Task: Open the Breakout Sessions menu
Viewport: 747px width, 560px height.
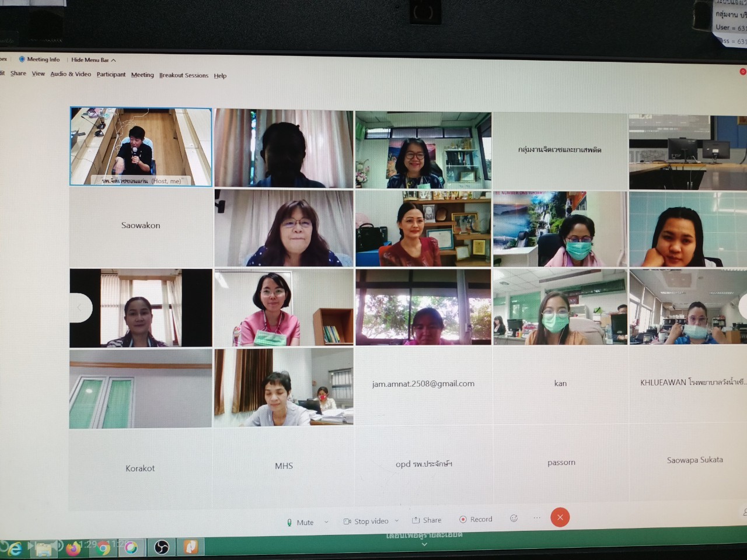Action: [183, 75]
